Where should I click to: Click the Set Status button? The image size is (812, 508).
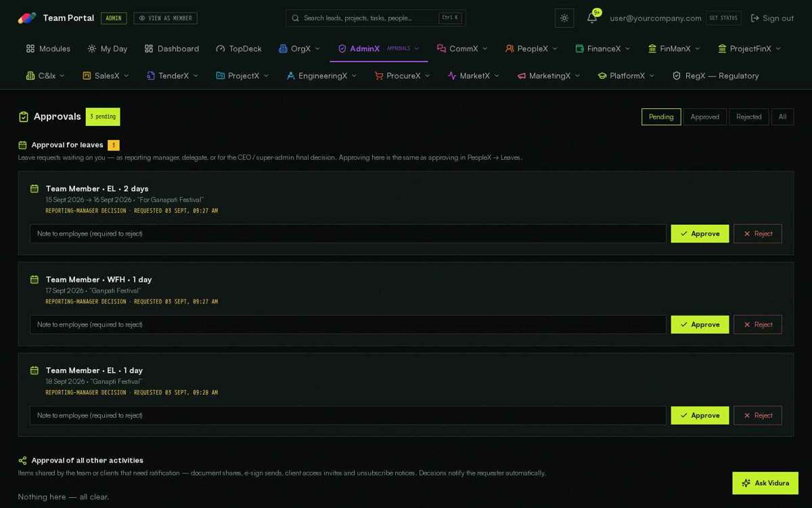pyautogui.click(x=723, y=18)
